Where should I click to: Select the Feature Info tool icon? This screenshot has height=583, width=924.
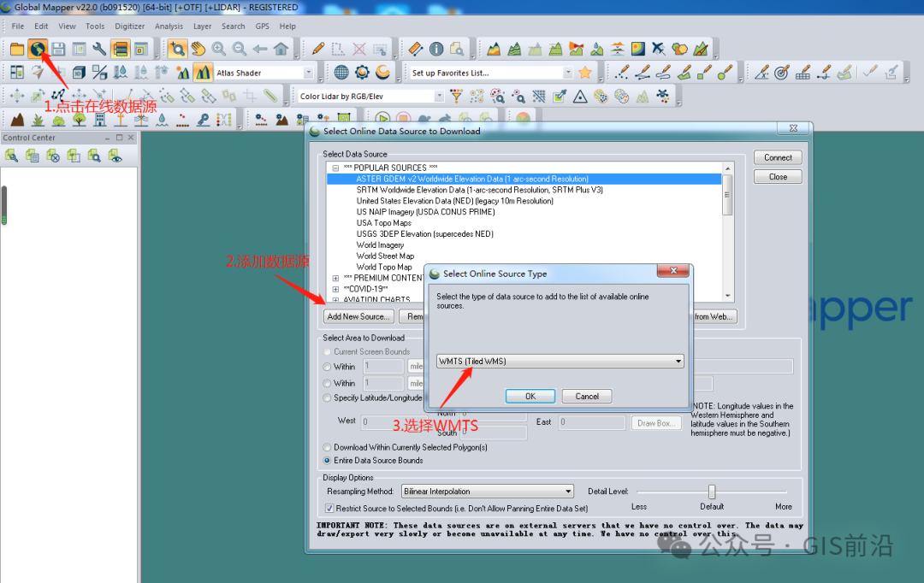coord(436,49)
